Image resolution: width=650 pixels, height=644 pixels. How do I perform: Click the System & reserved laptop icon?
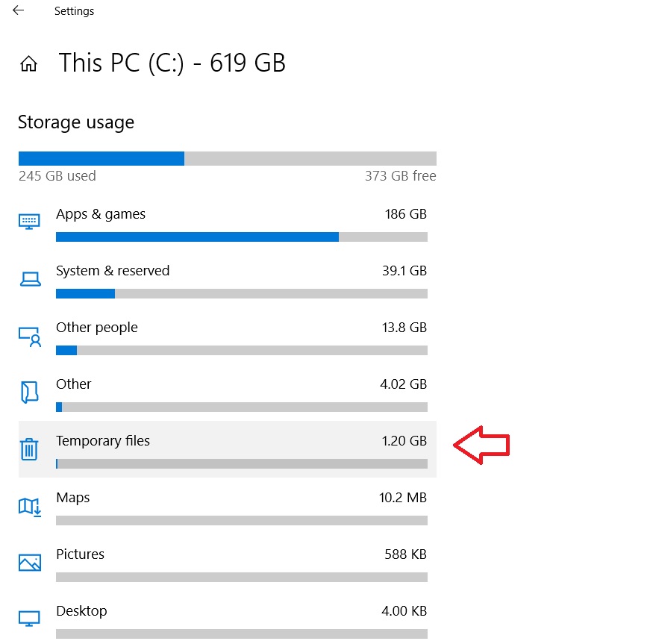[x=31, y=279]
